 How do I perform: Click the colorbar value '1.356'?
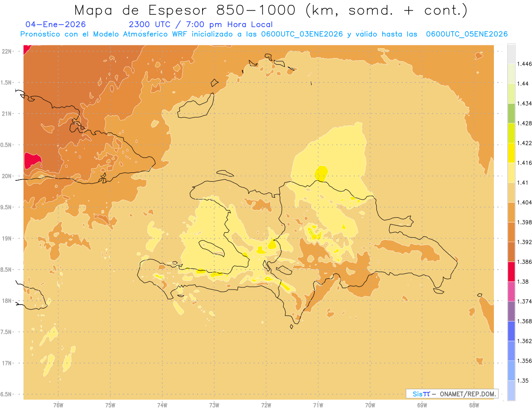(x=524, y=361)
